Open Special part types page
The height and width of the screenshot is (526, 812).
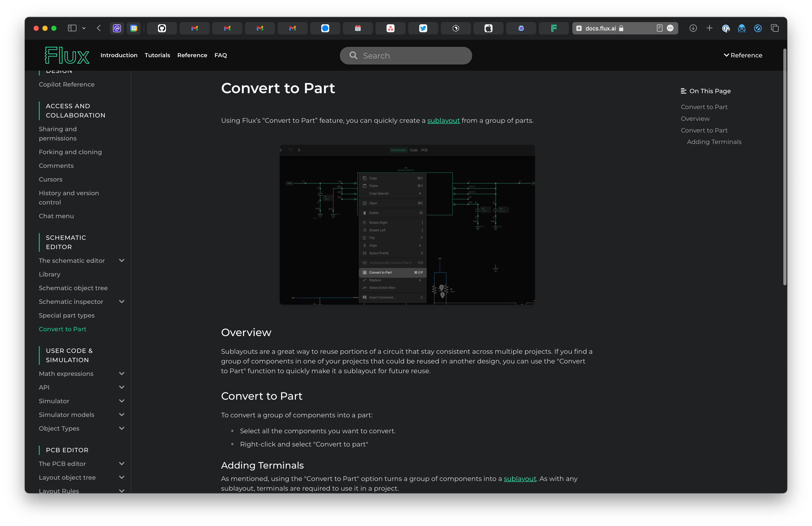[x=67, y=315]
